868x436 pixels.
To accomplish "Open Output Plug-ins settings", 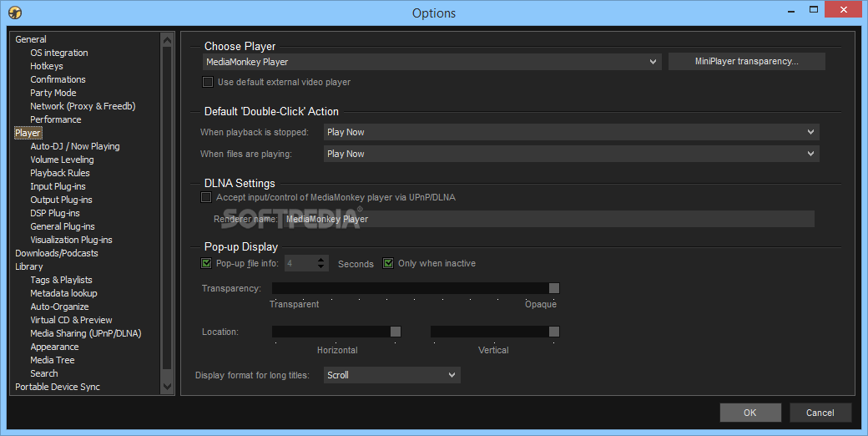I will [x=62, y=200].
